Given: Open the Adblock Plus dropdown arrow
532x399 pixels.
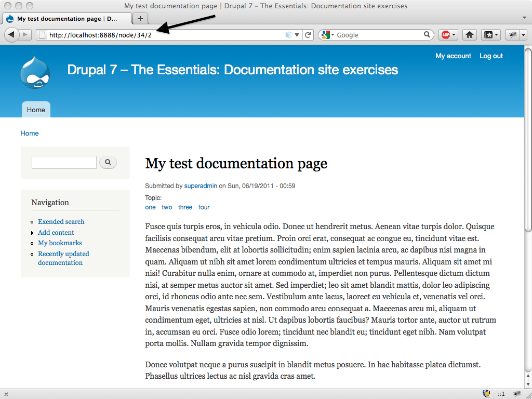Looking at the screenshot, I should coord(455,35).
